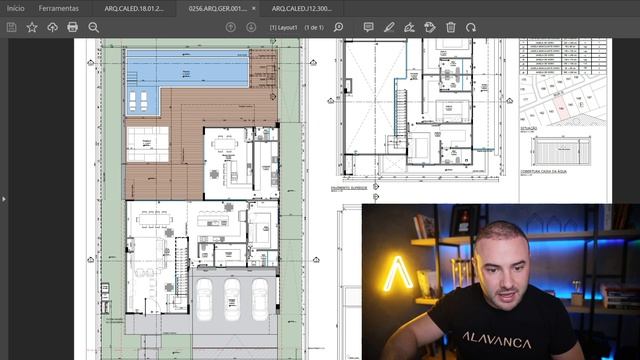
Task: Click the magnifier search icon near printer
Action: click(93, 27)
